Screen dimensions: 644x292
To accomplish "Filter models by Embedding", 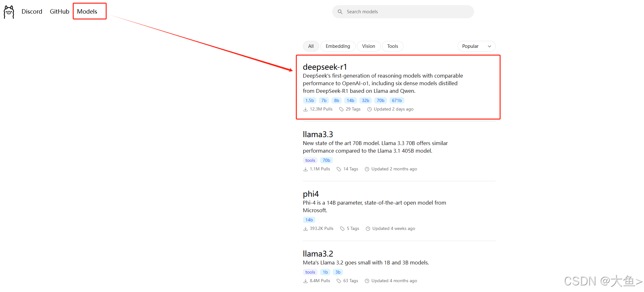I will (338, 46).
